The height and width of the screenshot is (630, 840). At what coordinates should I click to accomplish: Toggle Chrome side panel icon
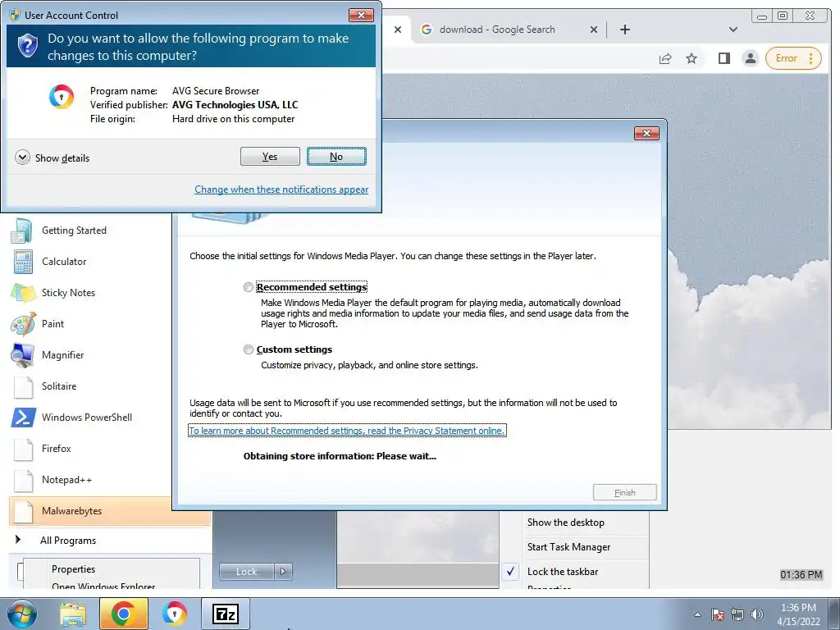pyautogui.click(x=724, y=58)
